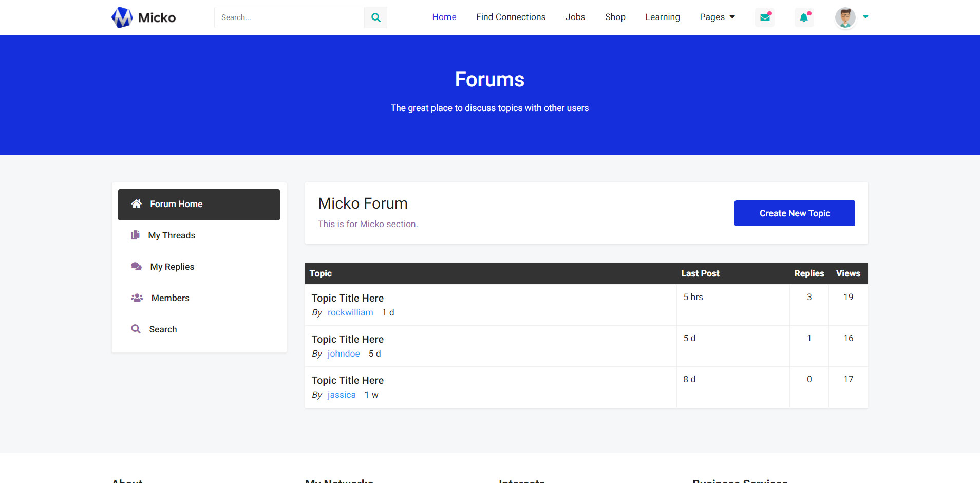Click the Micko logo icon

click(122, 17)
